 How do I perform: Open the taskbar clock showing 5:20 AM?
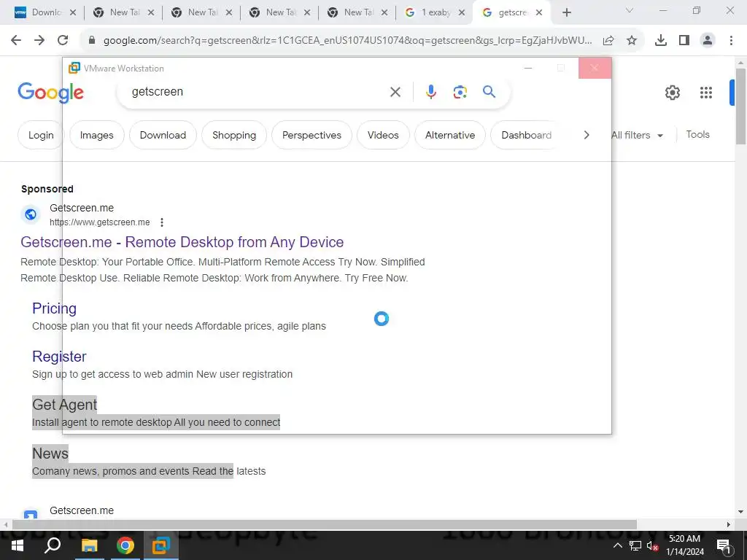pyautogui.click(x=684, y=545)
